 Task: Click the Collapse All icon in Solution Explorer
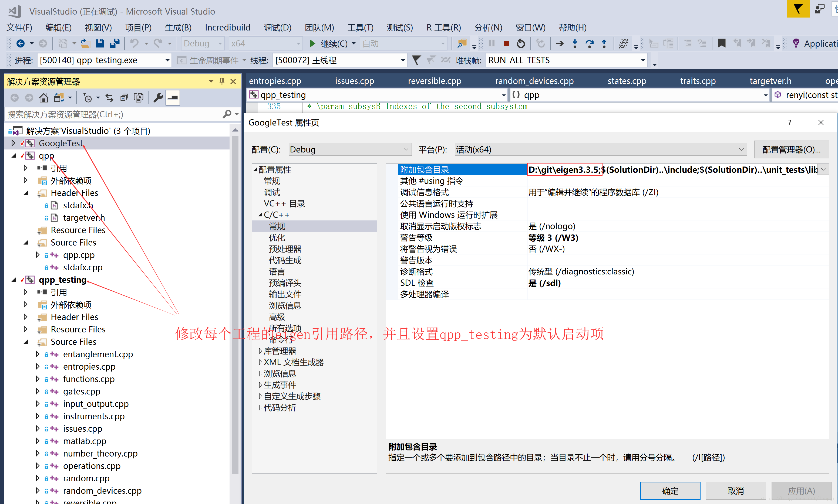pyautogui.click(x=124, y=98)
